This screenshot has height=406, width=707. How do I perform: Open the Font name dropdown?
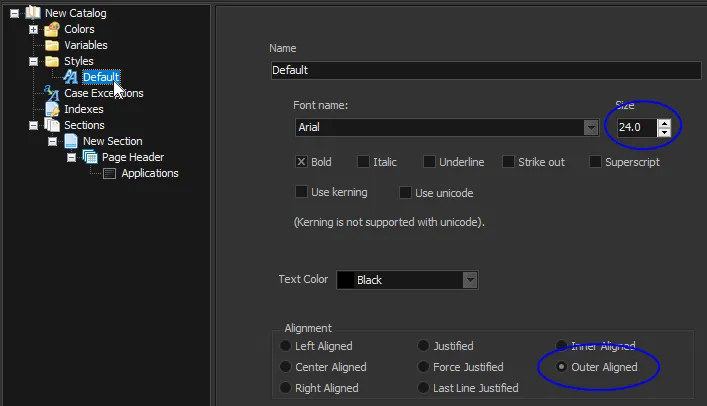click(x=590, y=128)
